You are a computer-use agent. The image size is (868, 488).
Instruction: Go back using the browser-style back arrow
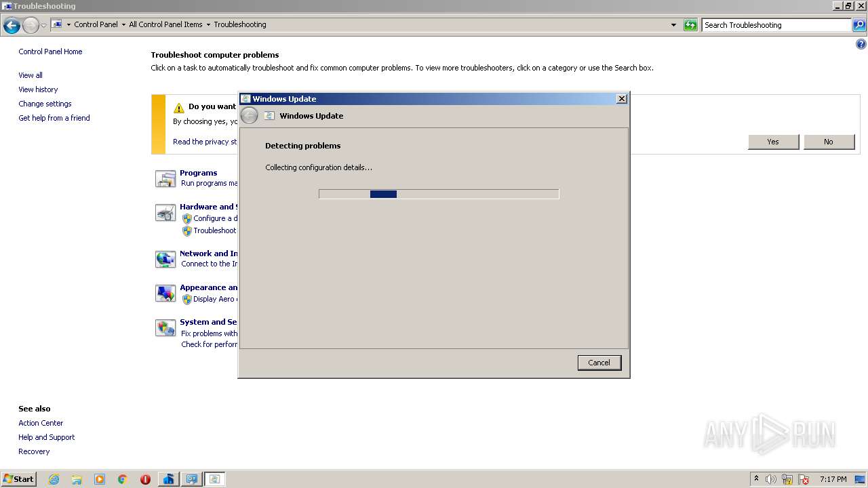tap(12, 25)
